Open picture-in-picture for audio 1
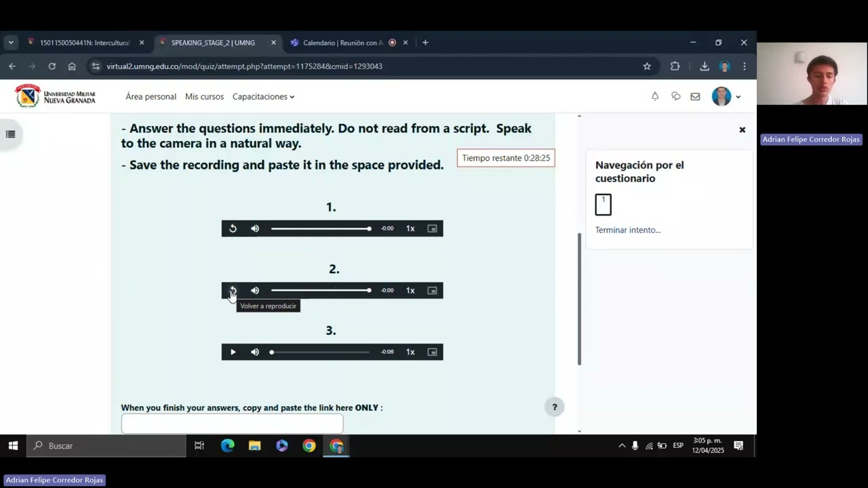Screen dimensions: 868x488 (432, 228)
